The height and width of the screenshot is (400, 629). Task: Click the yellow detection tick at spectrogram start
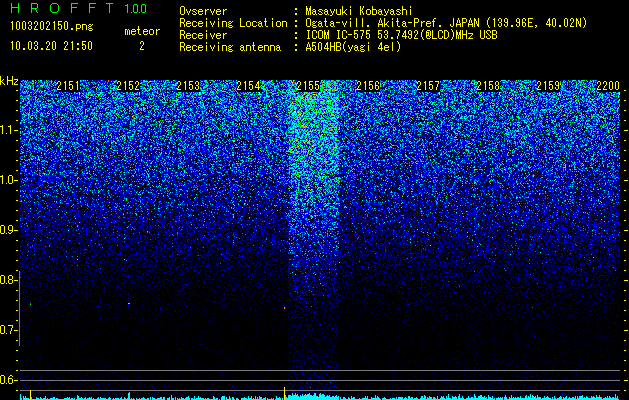tap(30, 394)
